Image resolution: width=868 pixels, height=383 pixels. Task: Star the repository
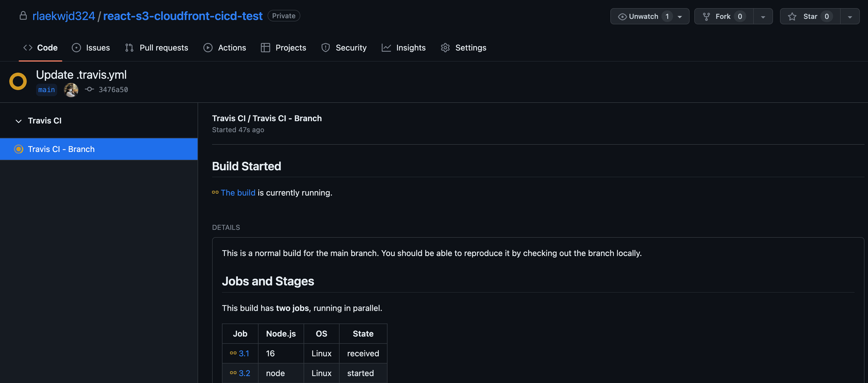(x=810, y=17)
